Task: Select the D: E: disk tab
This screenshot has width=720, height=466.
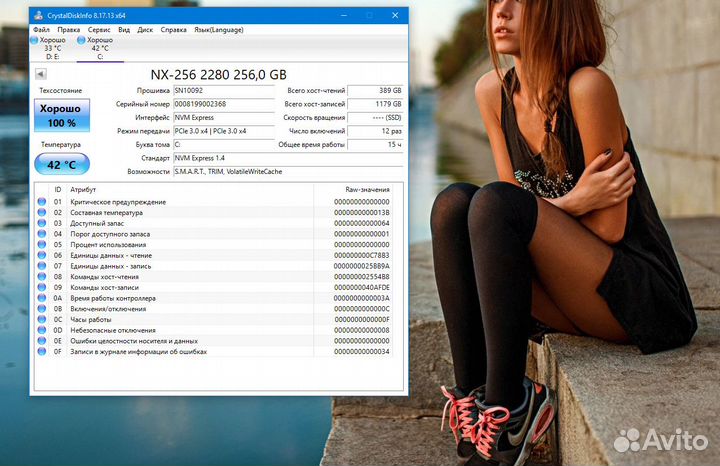Action: click(51, 48)
